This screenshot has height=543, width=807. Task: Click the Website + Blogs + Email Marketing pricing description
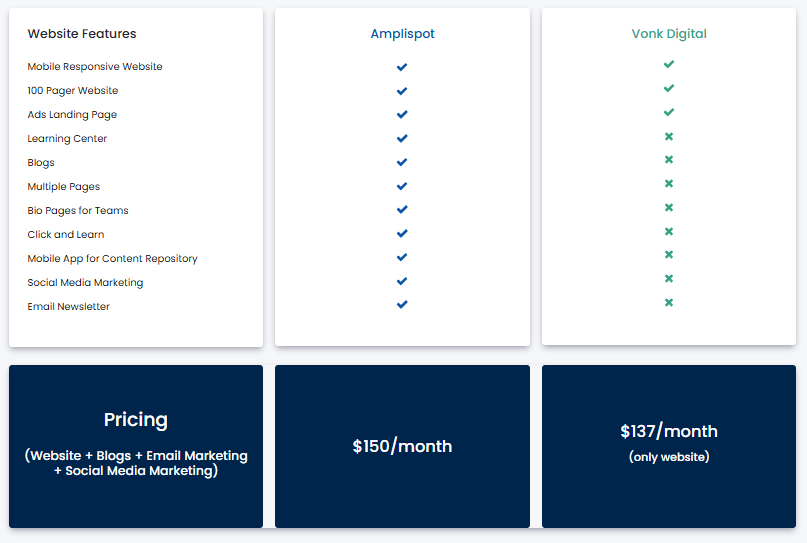(136, 463)
